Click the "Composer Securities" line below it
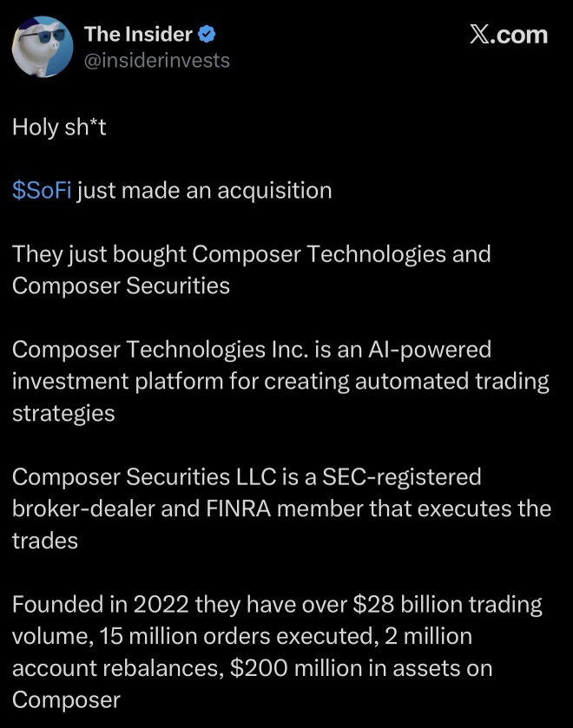 coord(121,285)
